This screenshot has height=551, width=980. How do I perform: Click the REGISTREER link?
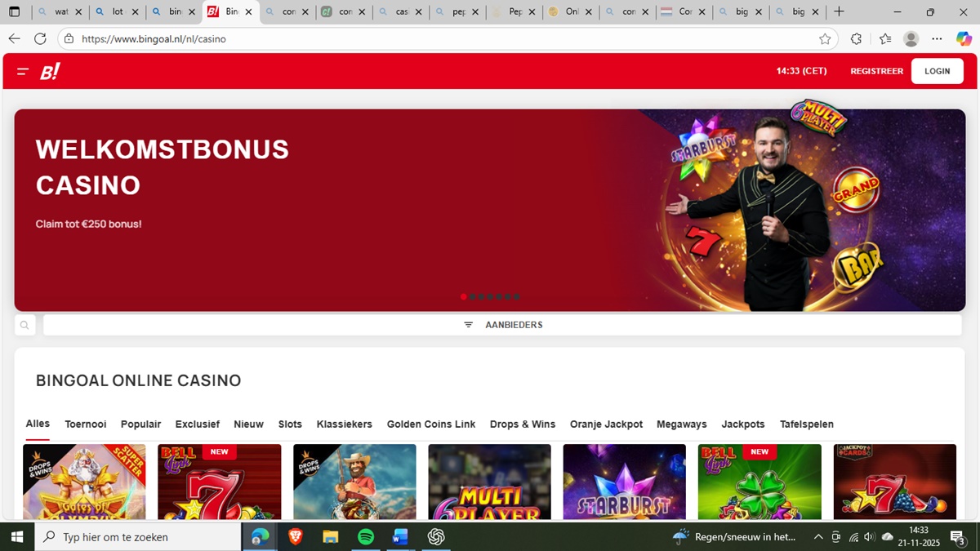pos(876,71)
